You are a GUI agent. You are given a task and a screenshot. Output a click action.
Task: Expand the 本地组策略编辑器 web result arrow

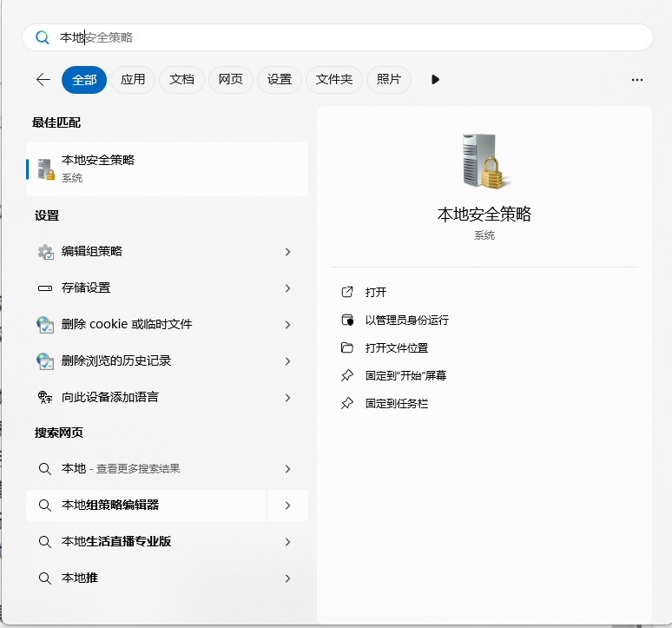pos(287,506)
